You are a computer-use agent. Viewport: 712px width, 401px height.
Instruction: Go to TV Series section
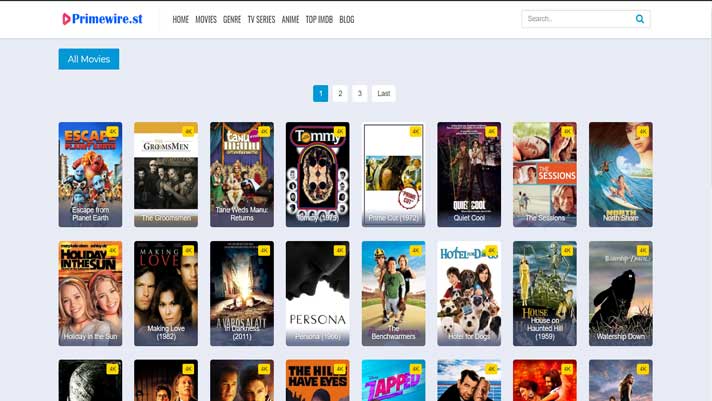[x=261, y=20]
